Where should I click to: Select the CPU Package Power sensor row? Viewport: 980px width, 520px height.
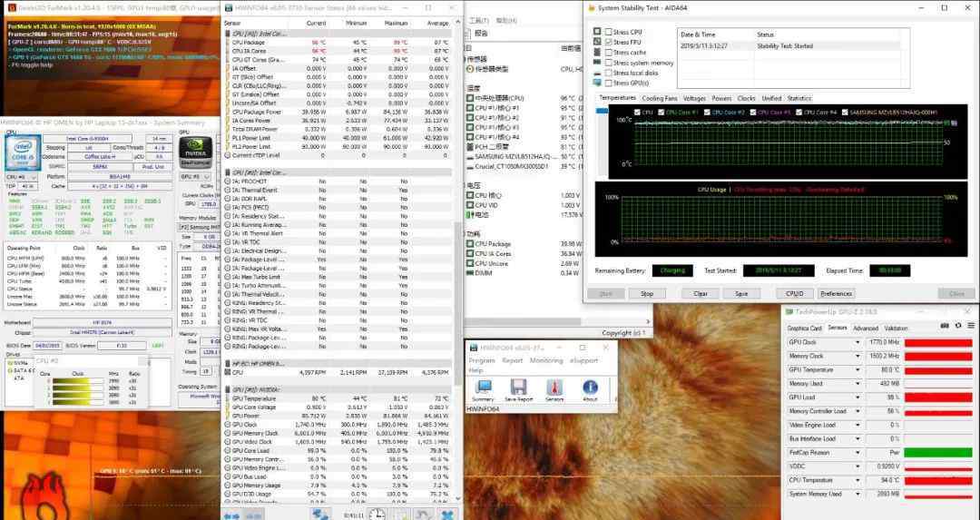click(338, 112)
